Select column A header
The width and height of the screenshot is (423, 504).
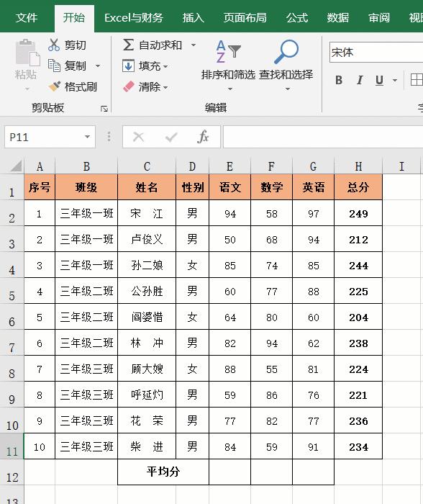(x=40, y=166)
